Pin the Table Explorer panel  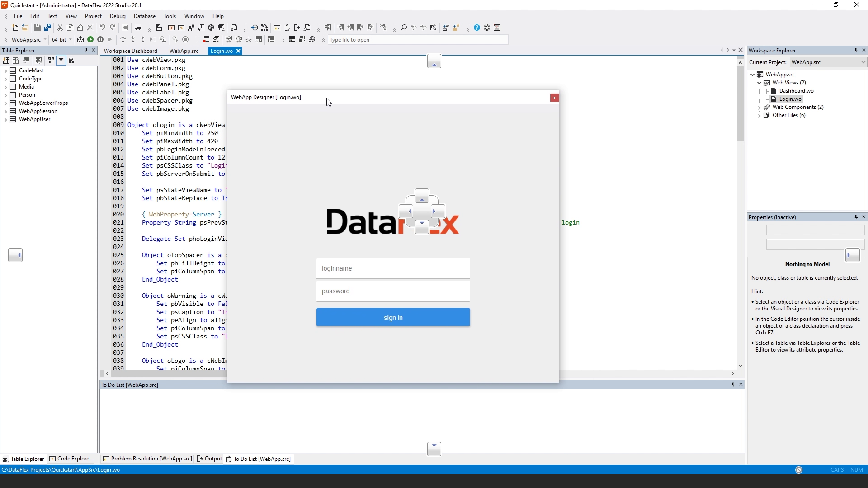[x=85, y=50]
